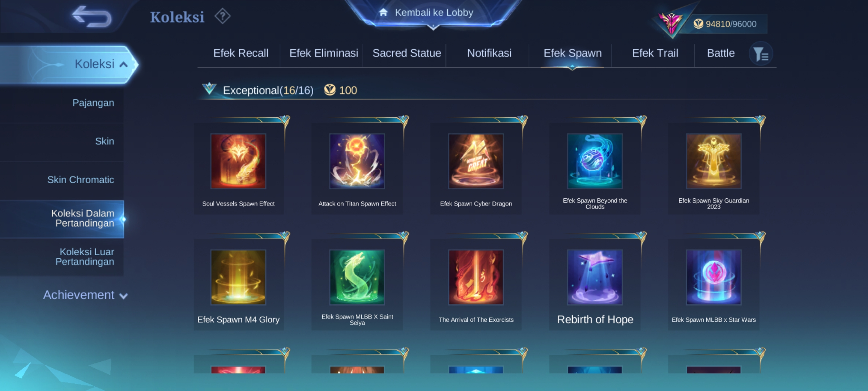Click the 94810/96000 collection points bar
The height and width of the screenshot is (391, 868).
pyautogui.click(x=725, y=24)
